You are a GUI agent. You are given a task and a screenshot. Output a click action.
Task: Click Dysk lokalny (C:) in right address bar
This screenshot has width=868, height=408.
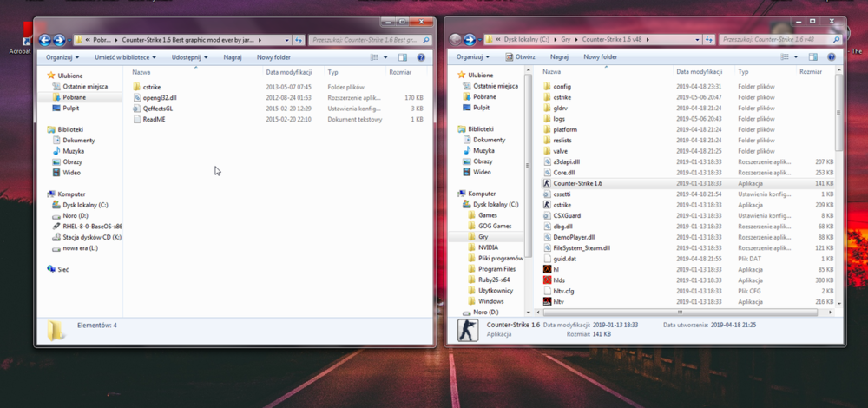pyautogui.click(x=527, y=40)
